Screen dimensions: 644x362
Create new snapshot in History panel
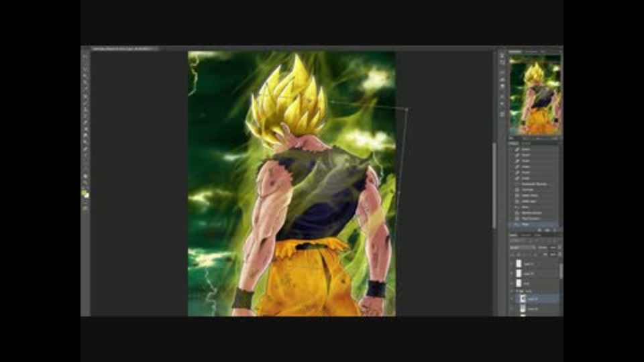pos(547,230)
